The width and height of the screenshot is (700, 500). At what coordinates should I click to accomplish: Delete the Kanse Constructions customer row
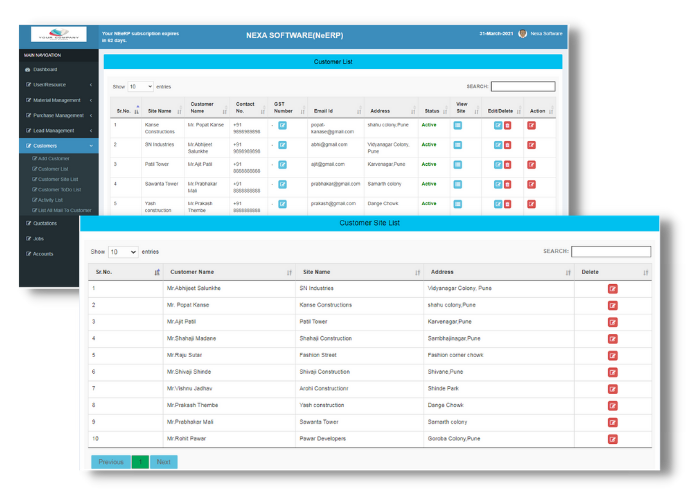tap(508, 125)
